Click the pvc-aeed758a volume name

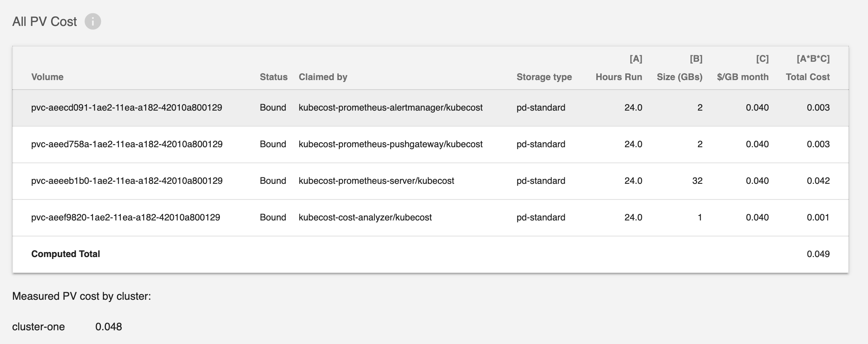126,144
